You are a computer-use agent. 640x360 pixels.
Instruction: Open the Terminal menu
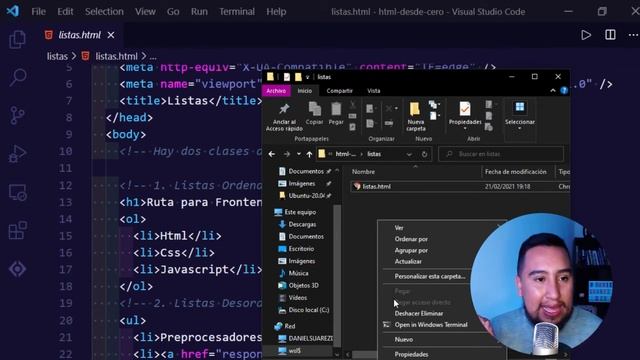[x=237, y=11]
